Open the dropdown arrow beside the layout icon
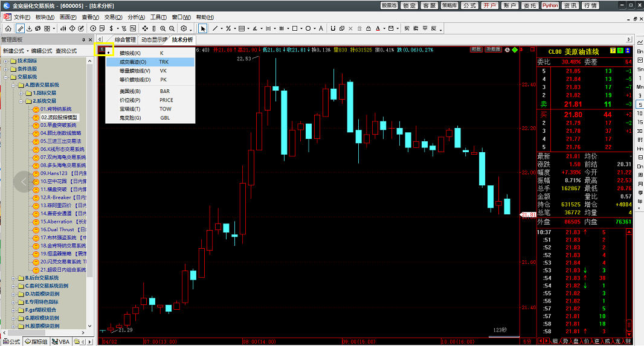This screenshot has height=346, width=644. tap(54, 29)
